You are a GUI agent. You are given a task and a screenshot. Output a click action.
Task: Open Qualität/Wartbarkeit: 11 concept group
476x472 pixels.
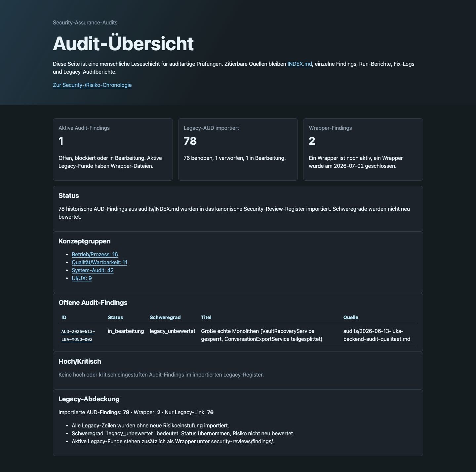[x=99, y=262]
